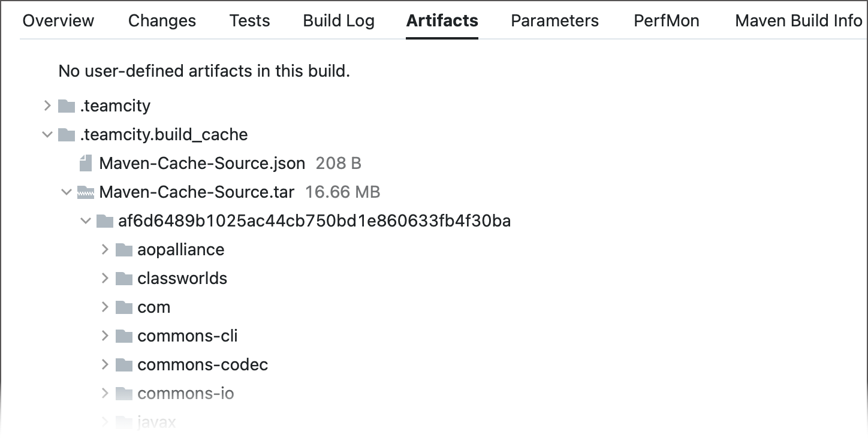Image resolution: width=868 pixels, height=441 pixels.
Task: Click the commons-codec folder icon
Action: (125, 364)
